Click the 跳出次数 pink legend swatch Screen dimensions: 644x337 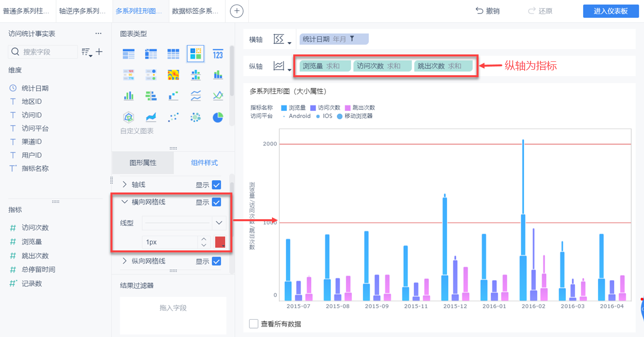[x=348, y=107]
